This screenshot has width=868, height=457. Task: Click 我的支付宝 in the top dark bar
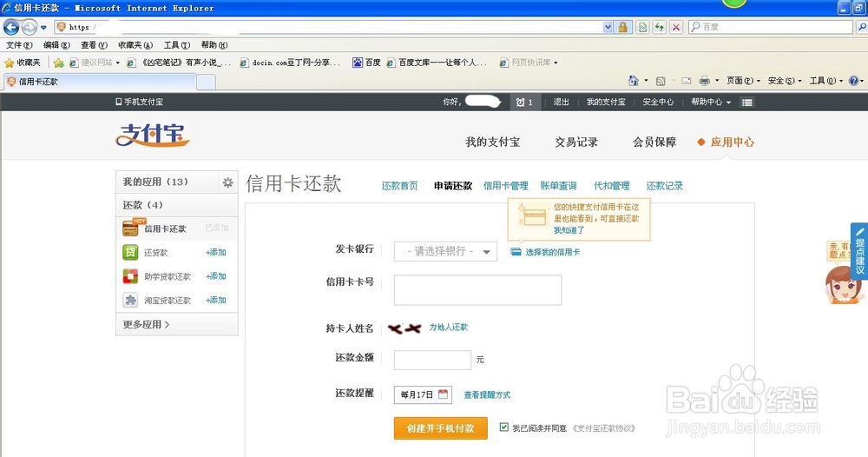click(x=606, y=102)
